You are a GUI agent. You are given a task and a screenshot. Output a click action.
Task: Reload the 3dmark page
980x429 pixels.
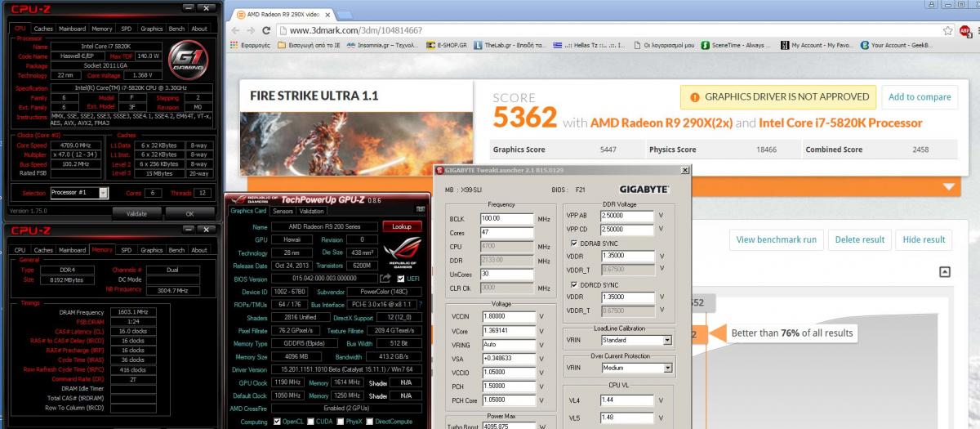(x=268, y=30)
